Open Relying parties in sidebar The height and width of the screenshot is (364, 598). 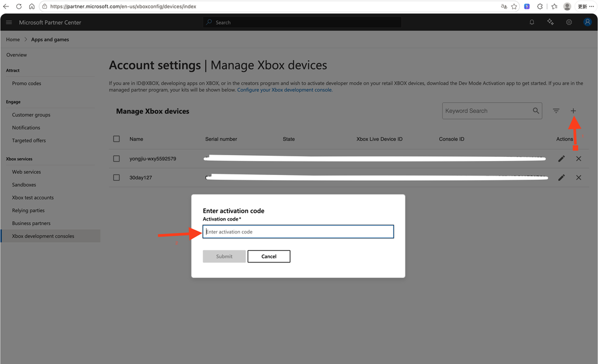[x=28, y=211]
